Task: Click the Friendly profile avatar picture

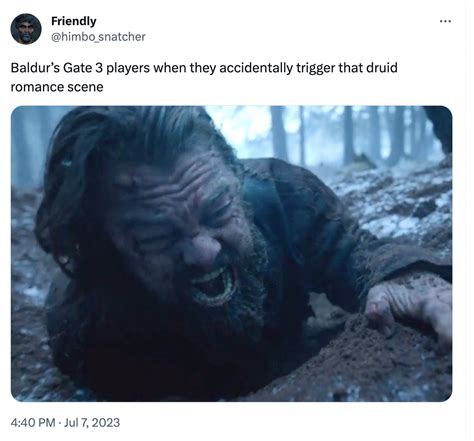Action: point(26,29)
